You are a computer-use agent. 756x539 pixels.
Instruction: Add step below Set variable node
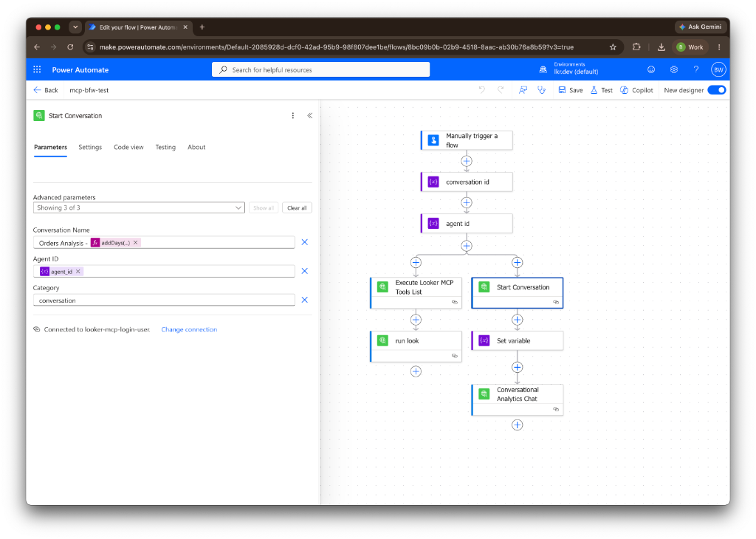tap(517, 368)
